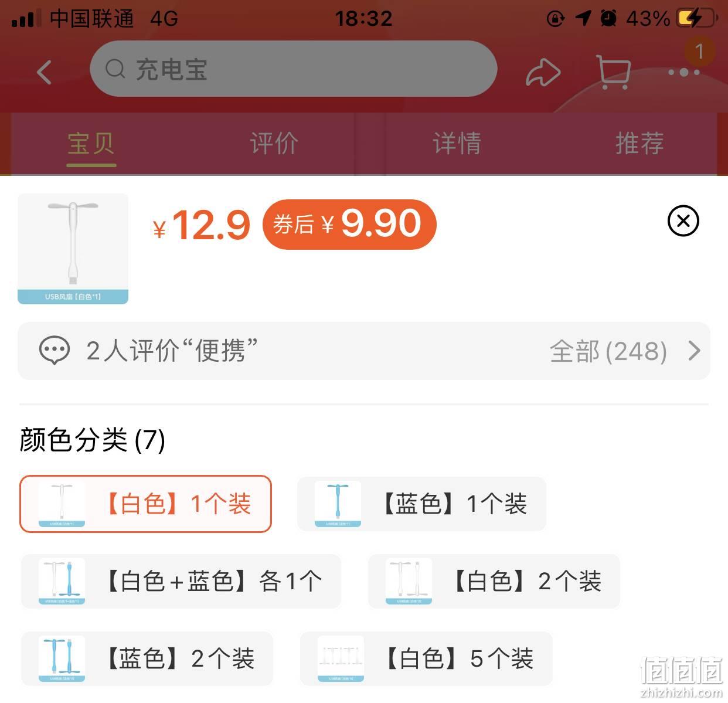Open the 推荐 tab
The width and height of the screenshot is (728, 703).
pyautogui.click(x=639, y=143)
